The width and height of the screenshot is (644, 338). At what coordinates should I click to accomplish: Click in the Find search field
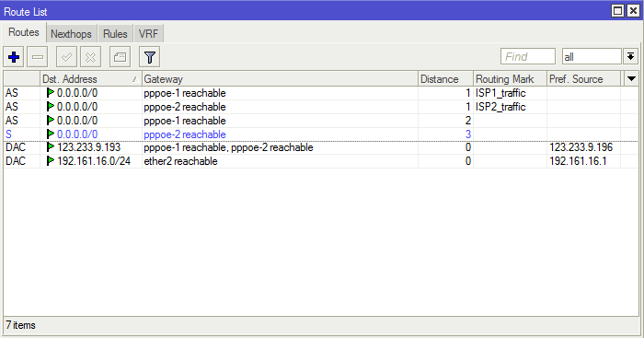[x=528, y=57]
